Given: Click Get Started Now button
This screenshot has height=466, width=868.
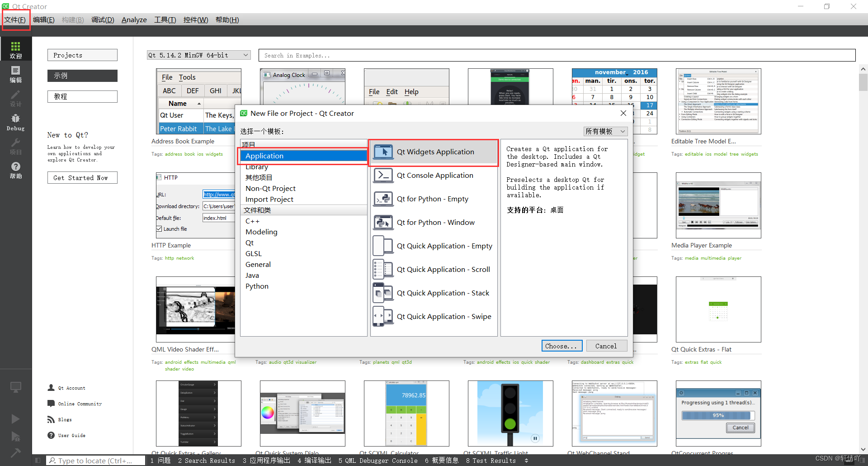Looking at the screenshot, I should (82, 178).
